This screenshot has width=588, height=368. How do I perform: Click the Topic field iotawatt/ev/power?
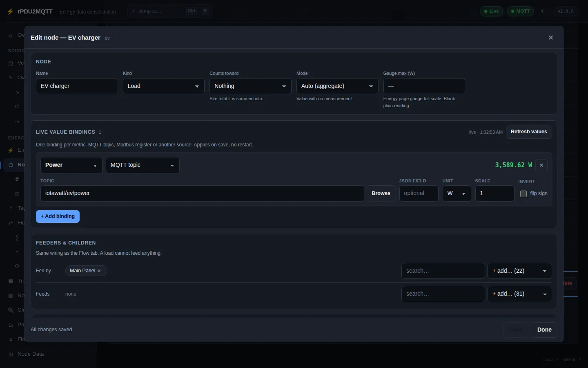tap(202, 193)
